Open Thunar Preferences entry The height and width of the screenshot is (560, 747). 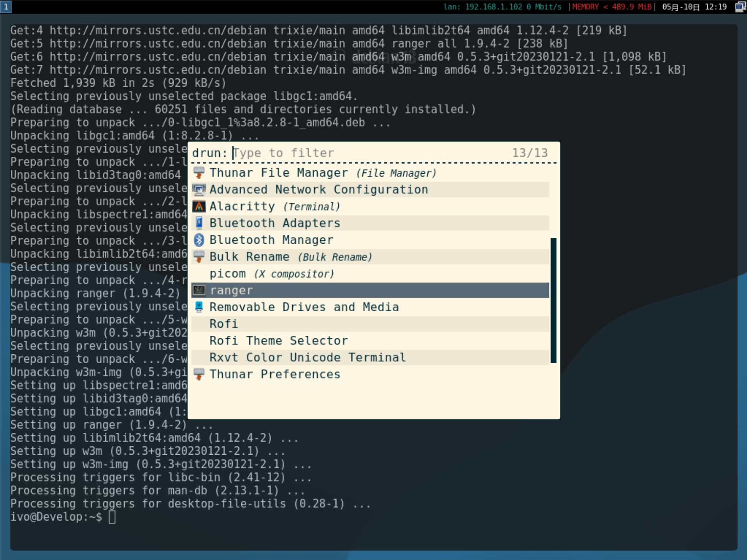pyautogui.click(x=370, y=374)
